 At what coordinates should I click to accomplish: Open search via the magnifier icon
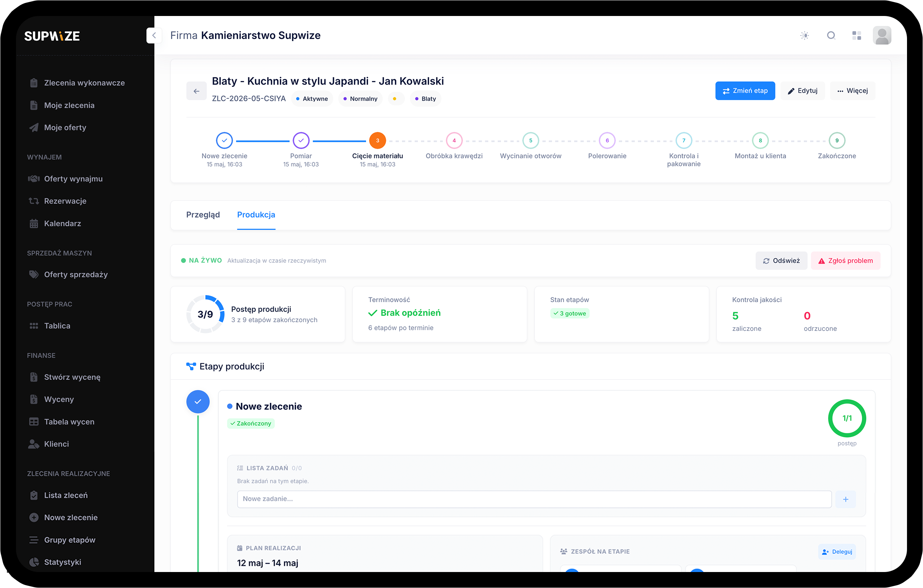[831, 36]
